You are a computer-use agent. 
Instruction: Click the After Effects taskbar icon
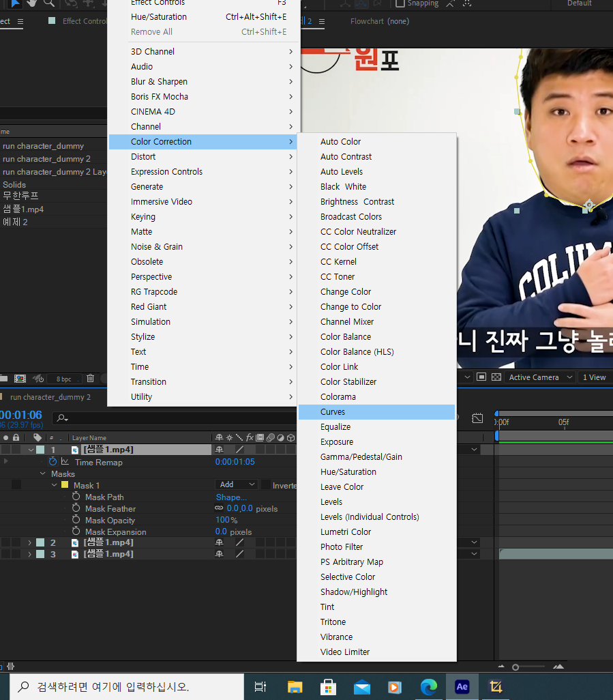(462, 686)
